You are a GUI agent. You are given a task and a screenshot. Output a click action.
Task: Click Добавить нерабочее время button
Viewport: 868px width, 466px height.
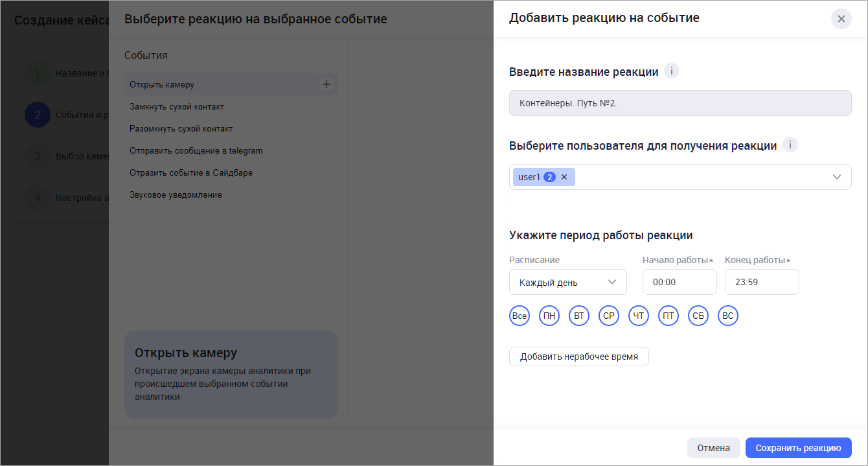tap(578, 356)
